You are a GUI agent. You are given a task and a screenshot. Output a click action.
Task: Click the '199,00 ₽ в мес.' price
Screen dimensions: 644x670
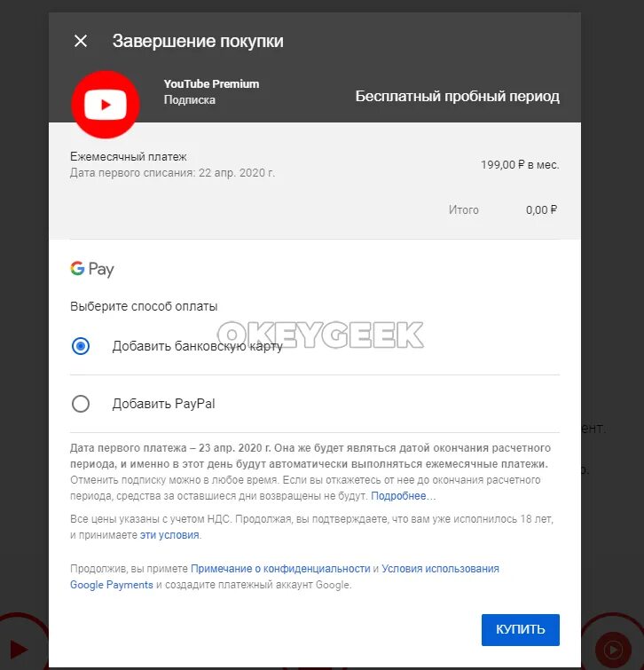[x=520, y=164]
